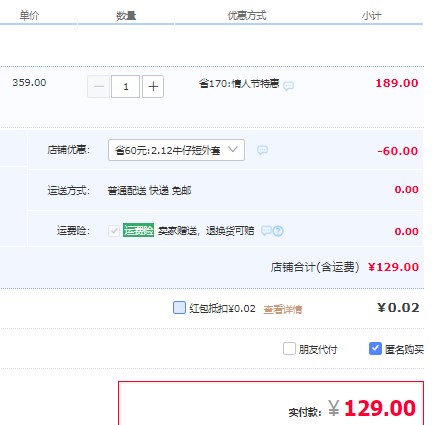This screenshot has height=425, width=432.
Task: Click the 数量 column header
Action: click(x=126, y=16)
